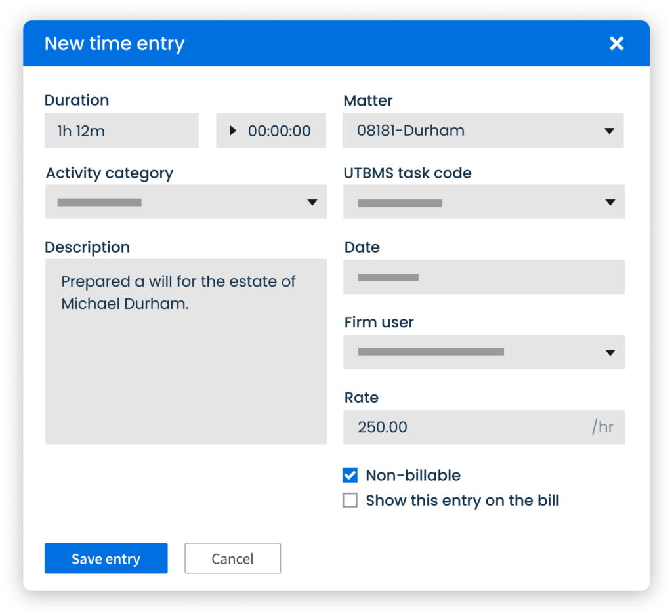This screenshot has width=672, height=616.
Task: Click the Duration field showing 1h 12m
Action: pyautogui.click(x=121, y=131)
